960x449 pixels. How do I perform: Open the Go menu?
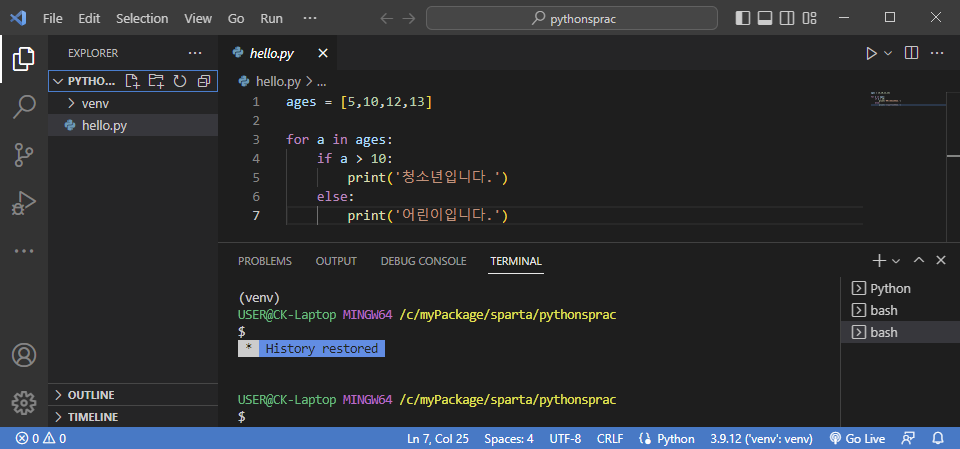(x=236, y=18)
